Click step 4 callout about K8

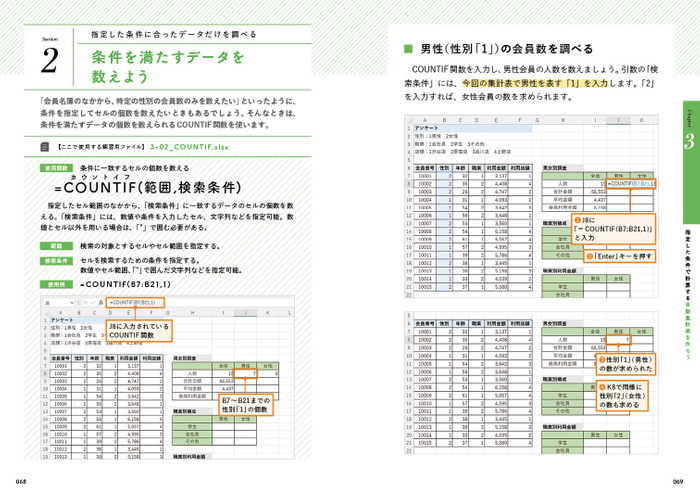point(621,396)
